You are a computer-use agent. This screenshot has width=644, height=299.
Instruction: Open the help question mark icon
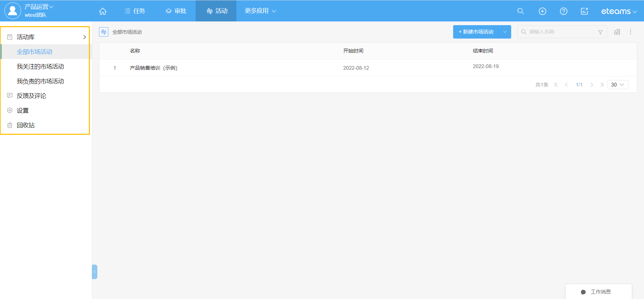(563, 11)
